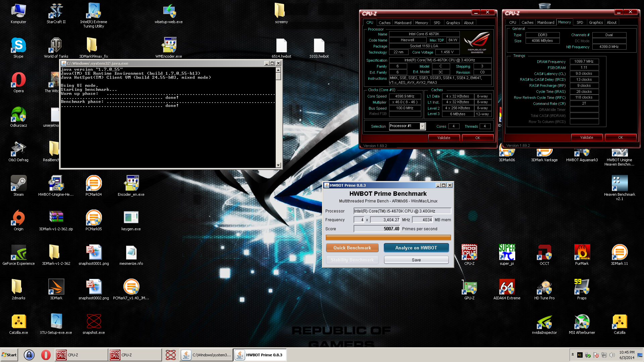Click Validate in left CPU-Z window
This screenshot has width=644, height=362.
pyautogui.click(x=444, y=138)
